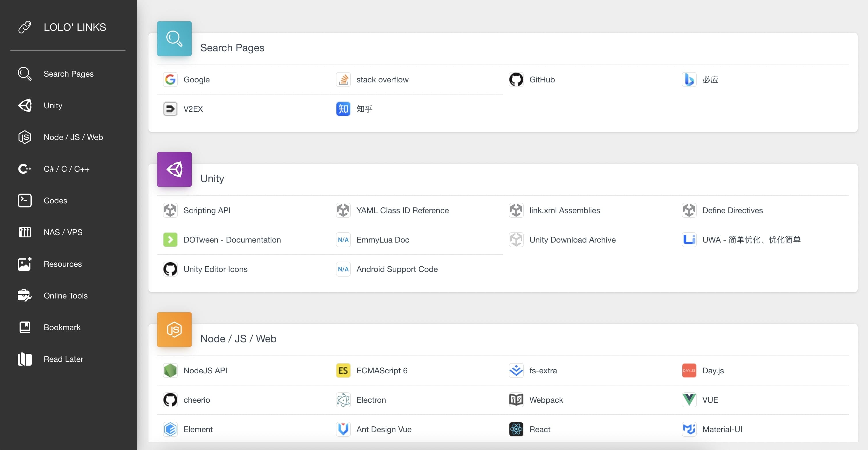Click the orange Node JS section icon
Viewport: 868px width, 450px height.
tap(174, 330)
